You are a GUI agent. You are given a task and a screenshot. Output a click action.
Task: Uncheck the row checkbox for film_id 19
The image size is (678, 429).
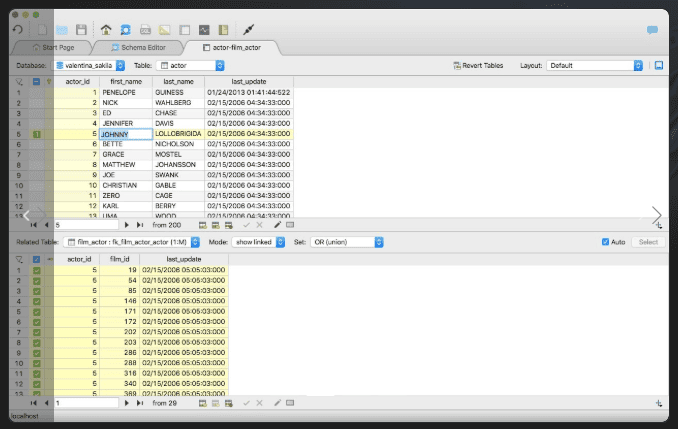[x=37, y=270]
